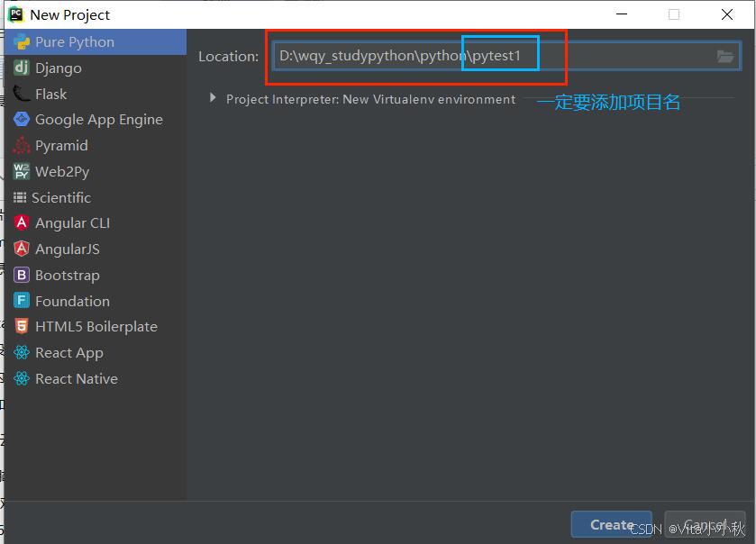Viewport: 756px width, 544px height.
Task: Click the HTML5 Boilerplate icon
Action: coord(22,326)
